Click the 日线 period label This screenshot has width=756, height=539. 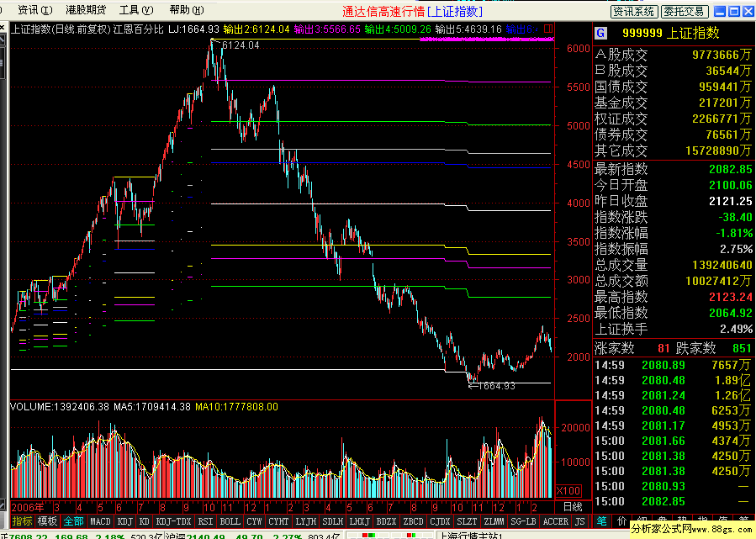pos(573,507)
